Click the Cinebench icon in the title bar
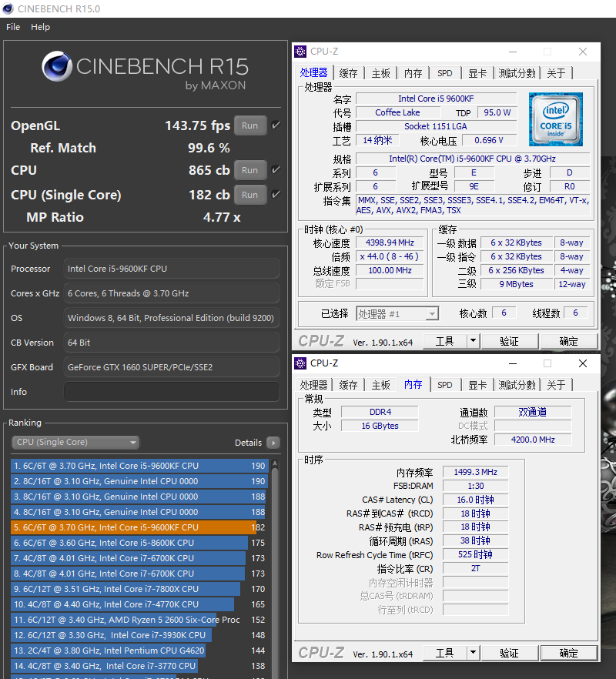Screen dimensions: 616x679 pyautogui.click(x=8, y=9)
